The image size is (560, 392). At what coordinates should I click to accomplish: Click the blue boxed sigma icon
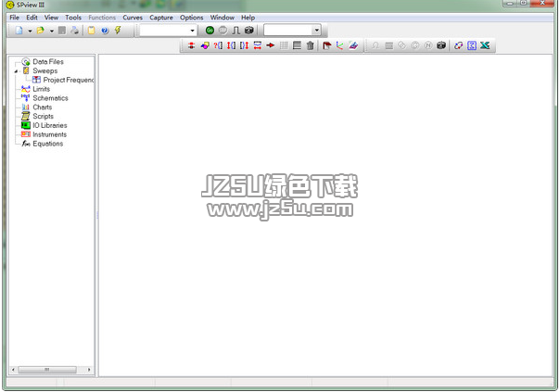472,45
